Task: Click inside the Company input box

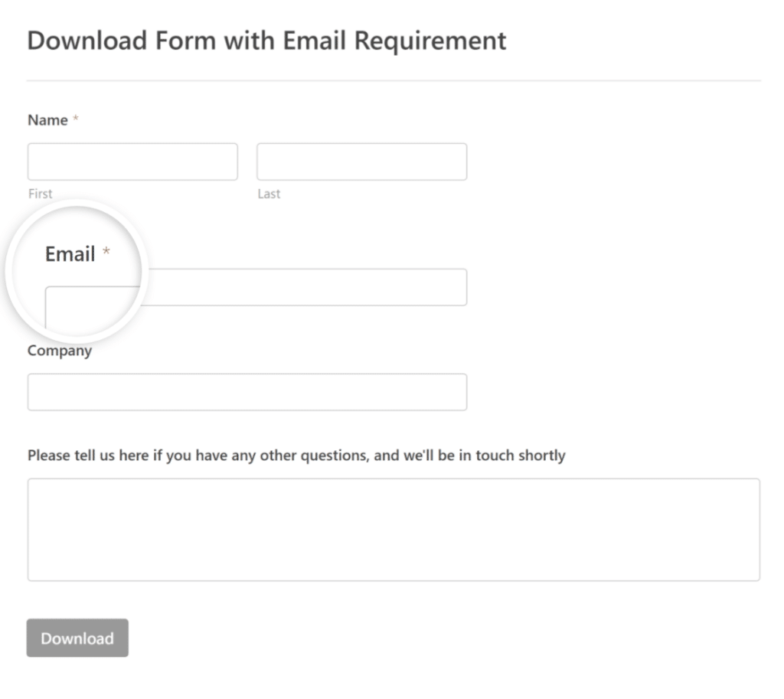Action: 247,391
